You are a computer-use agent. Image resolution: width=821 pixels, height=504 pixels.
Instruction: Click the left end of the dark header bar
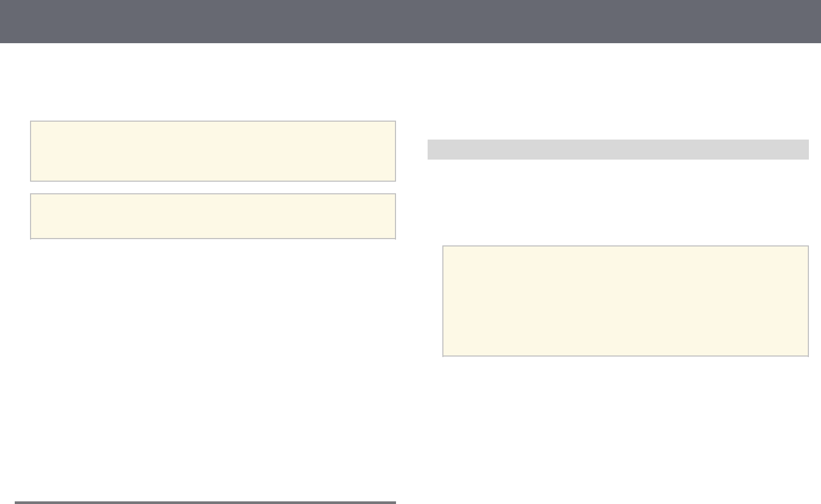tap(21, 22)
